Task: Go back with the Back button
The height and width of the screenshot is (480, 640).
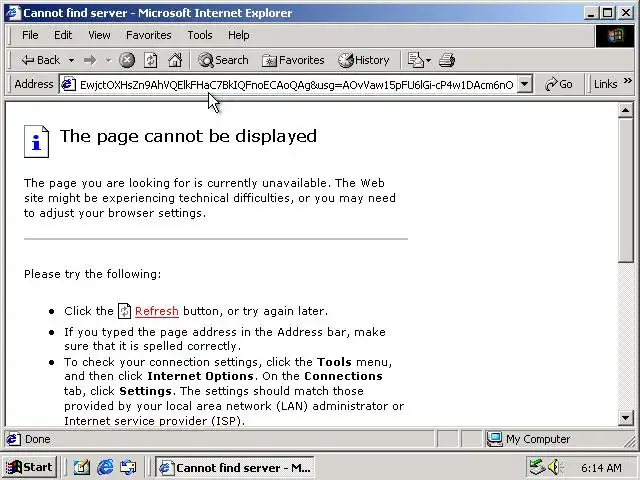Action: [x=41, y=60]
